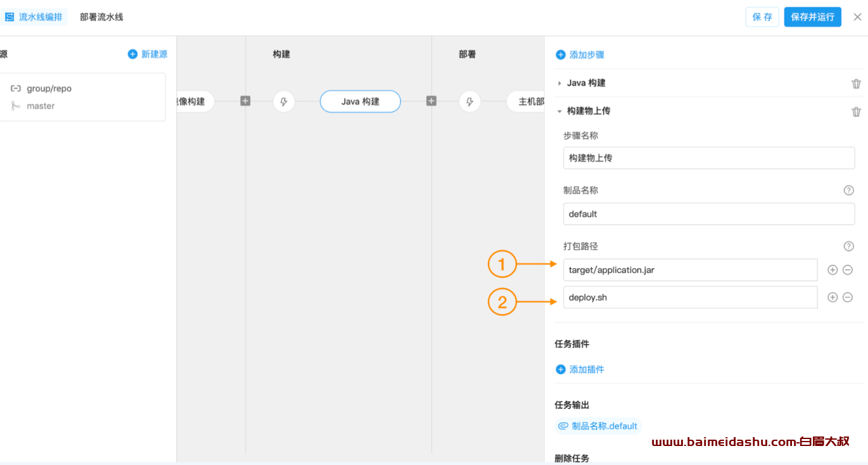Click the 添加插件 link
The image size is (868, 465).
[x=587, y=369]
